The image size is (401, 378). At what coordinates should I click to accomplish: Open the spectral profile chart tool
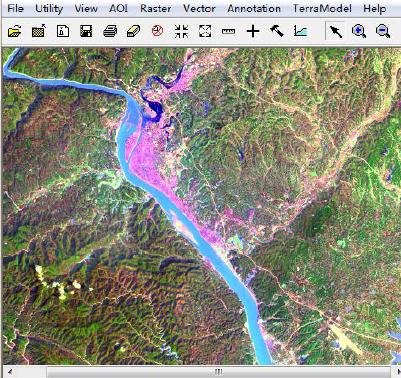coord(301,31)
